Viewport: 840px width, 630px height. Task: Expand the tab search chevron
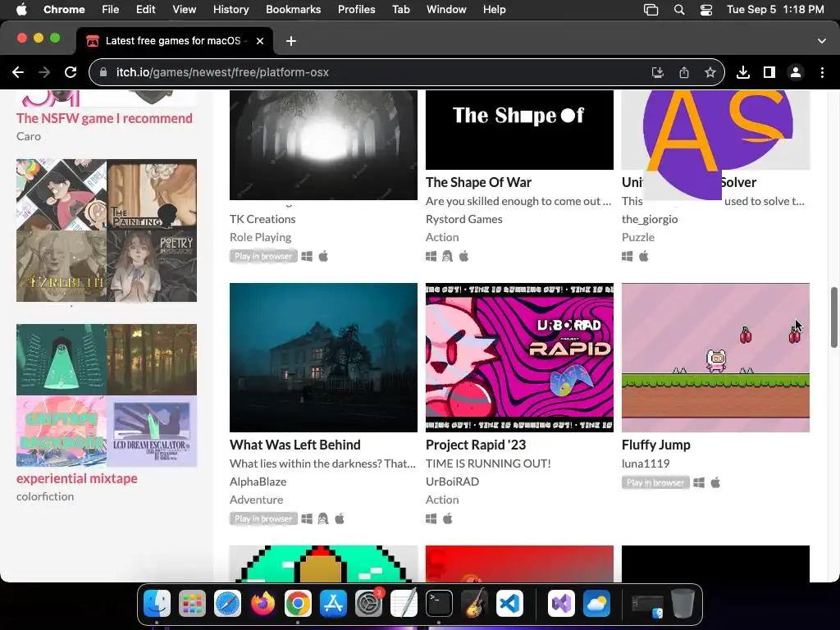click(x=822, y=41)
